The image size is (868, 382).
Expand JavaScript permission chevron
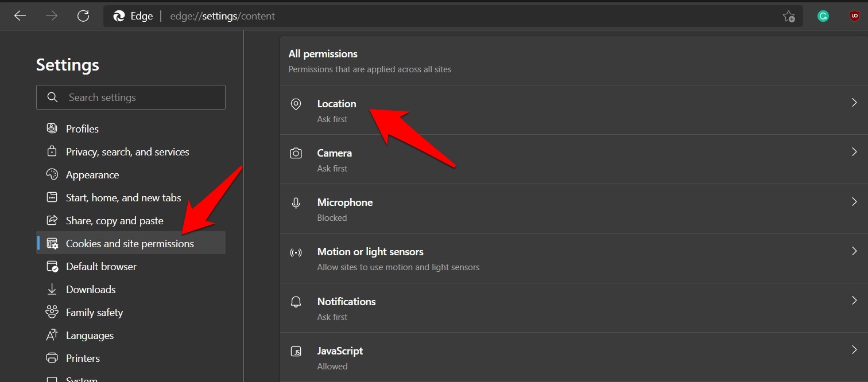[x=854, y=350]
